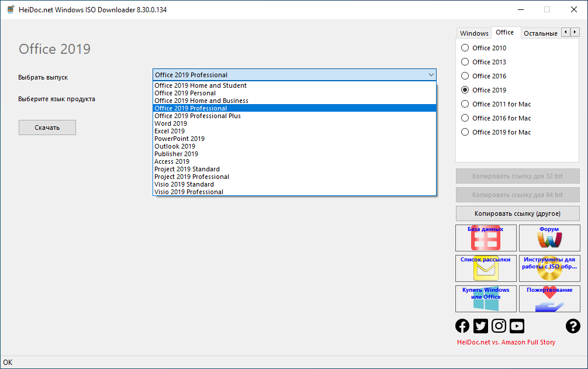Open the Список рассылки mailing list tile
This screenshot has width=588, height=369.
(x=486, y=268)
